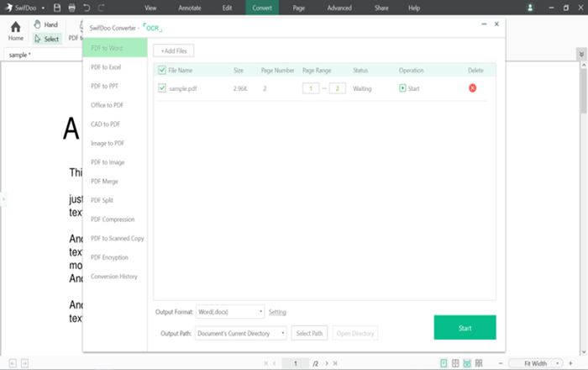This screenshot has width=588, height=370.
Task: Click the Select Path button
Action: click(309, 333)
